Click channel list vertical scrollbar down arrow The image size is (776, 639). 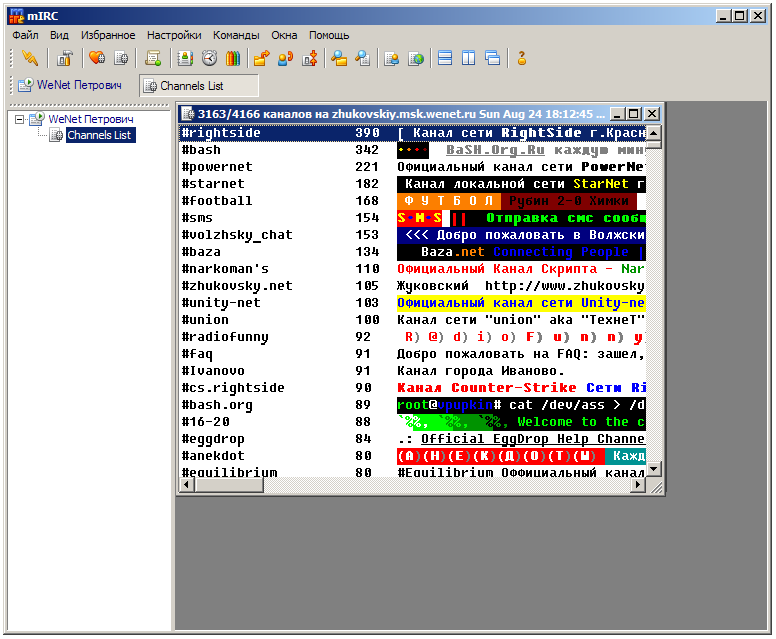click(x=654, y=469)
